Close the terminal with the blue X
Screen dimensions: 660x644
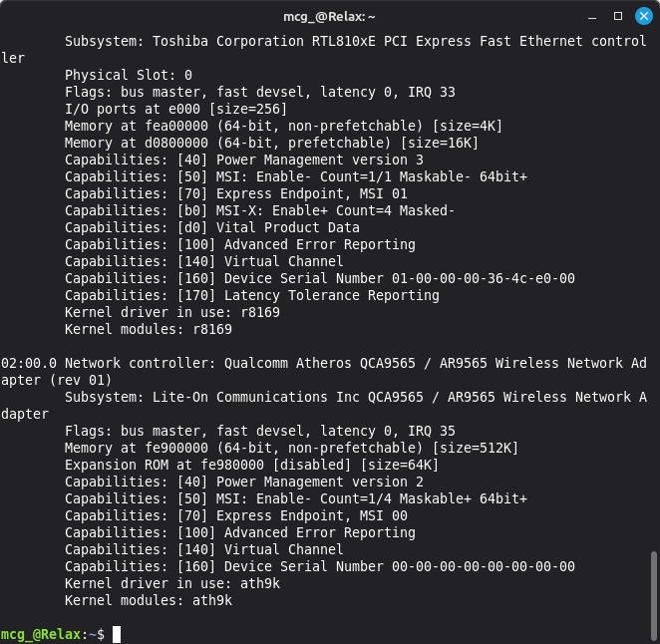644,16
